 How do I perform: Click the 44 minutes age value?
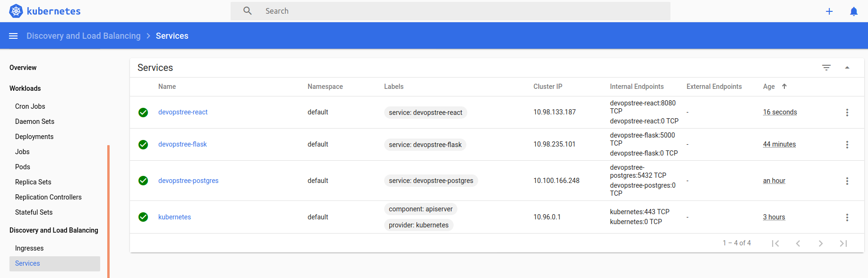(779, 144)
